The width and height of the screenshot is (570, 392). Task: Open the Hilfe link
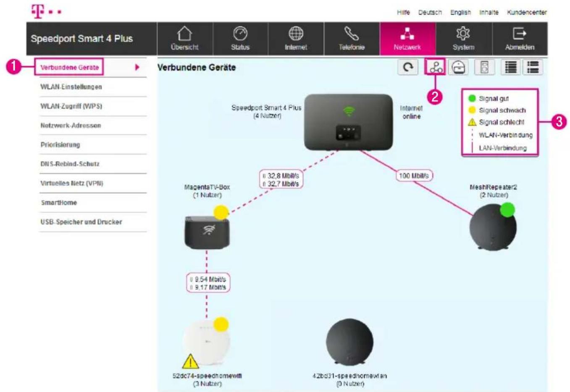[403, 12]
